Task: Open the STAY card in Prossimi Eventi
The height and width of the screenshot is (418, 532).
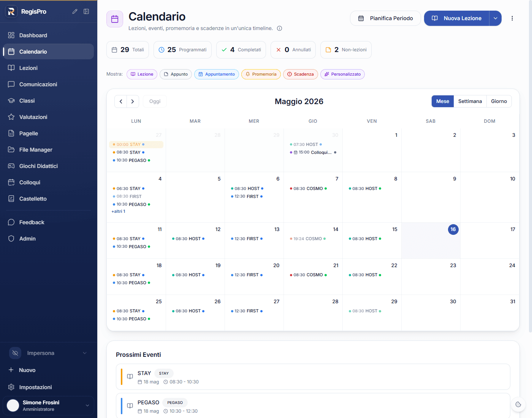Action: pos(313,377)
